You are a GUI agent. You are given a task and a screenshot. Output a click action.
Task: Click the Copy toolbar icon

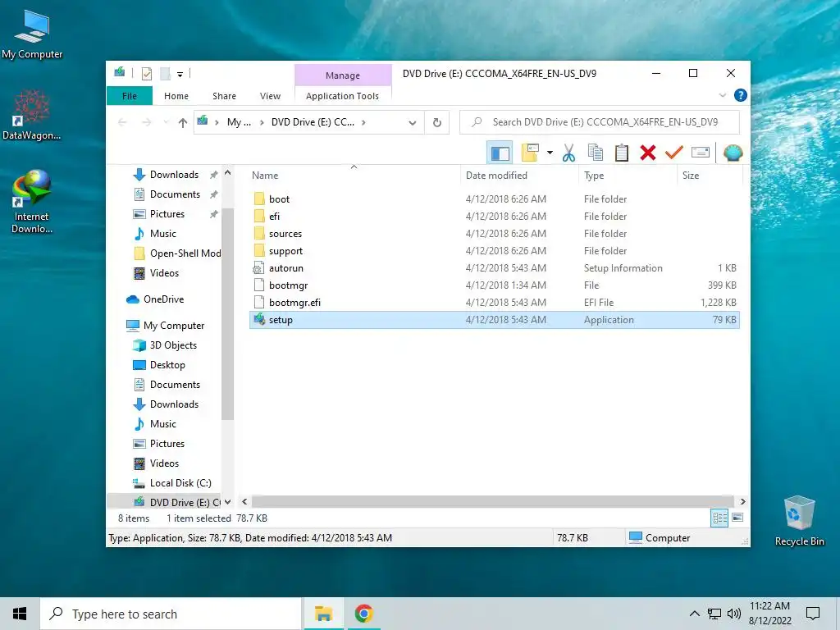tap(596, 153)
